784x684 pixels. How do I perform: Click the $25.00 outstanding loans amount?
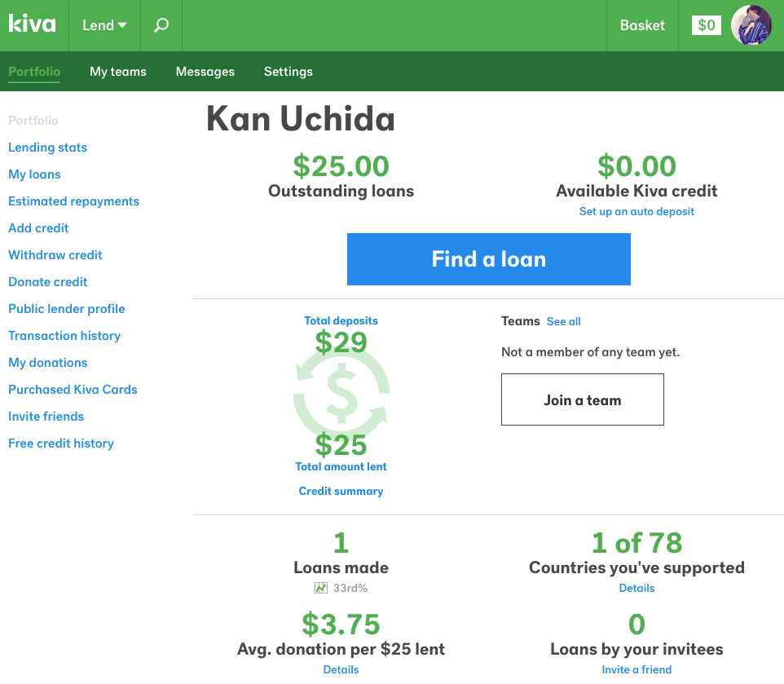(x=341, y=166)
